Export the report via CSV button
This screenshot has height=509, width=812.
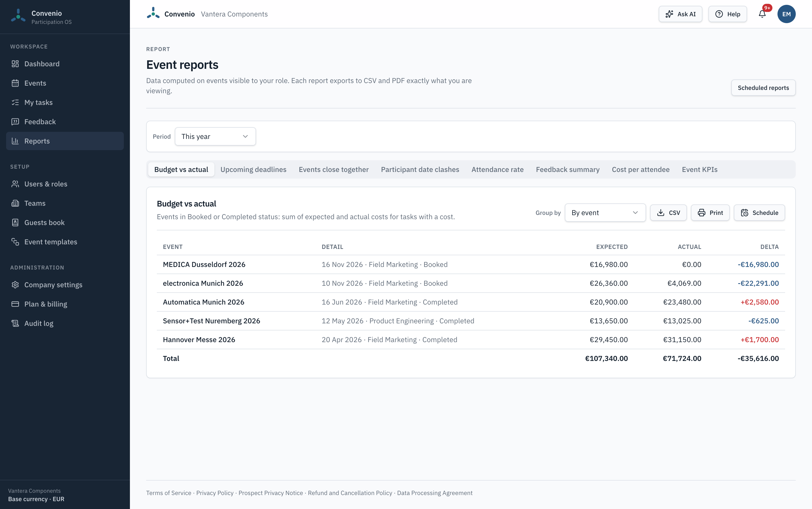pyautogui.click(x=668, y=213)
